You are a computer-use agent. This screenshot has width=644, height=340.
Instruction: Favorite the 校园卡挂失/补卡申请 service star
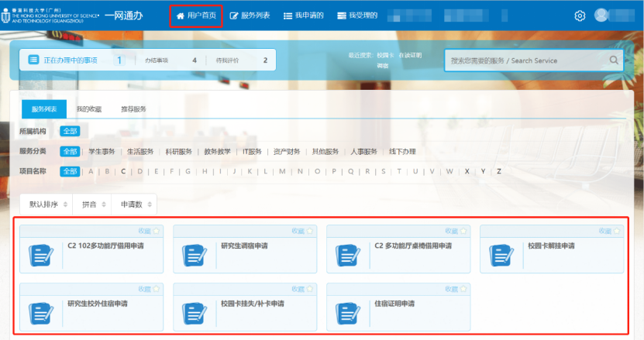(310, 288)
